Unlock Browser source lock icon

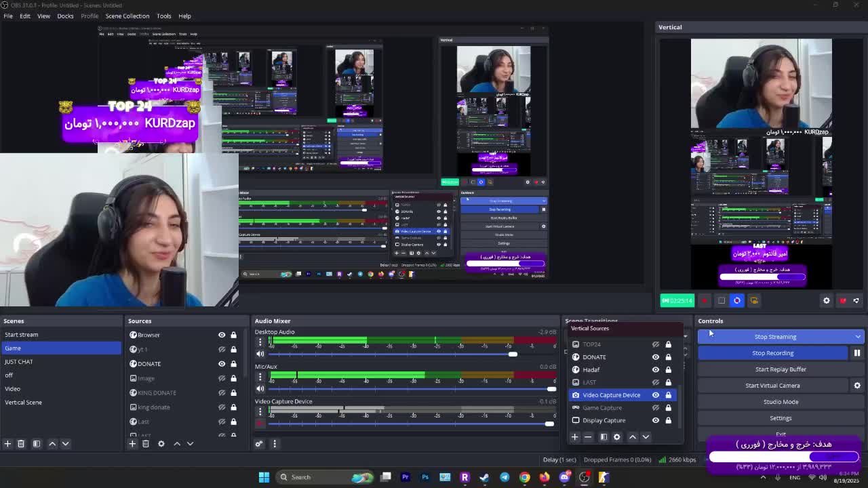point(233,335)
